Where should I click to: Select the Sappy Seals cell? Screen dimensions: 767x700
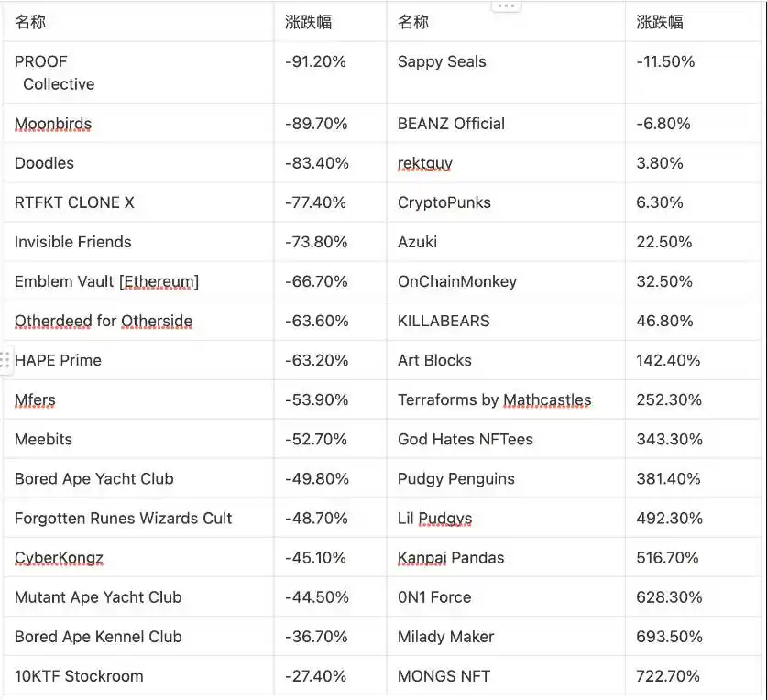point(506,72)
